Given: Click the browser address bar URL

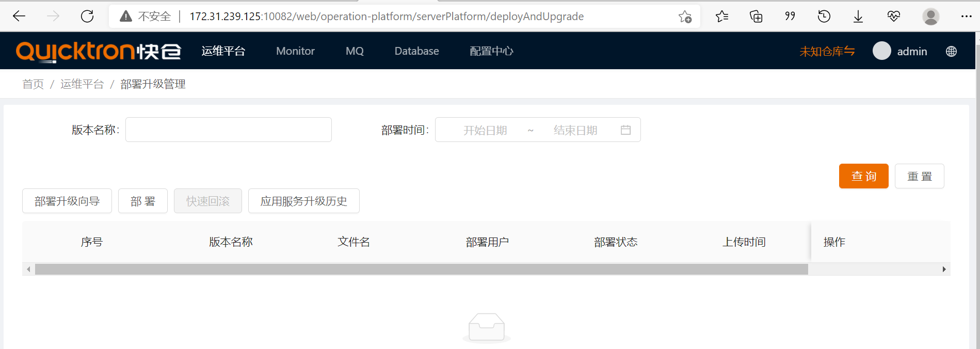Looking at the screenshot, I should [x=387, y=17].
